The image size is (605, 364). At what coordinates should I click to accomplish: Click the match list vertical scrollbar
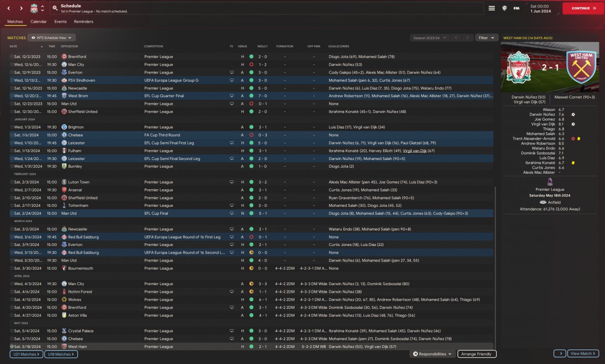click(x=496, y=267)
